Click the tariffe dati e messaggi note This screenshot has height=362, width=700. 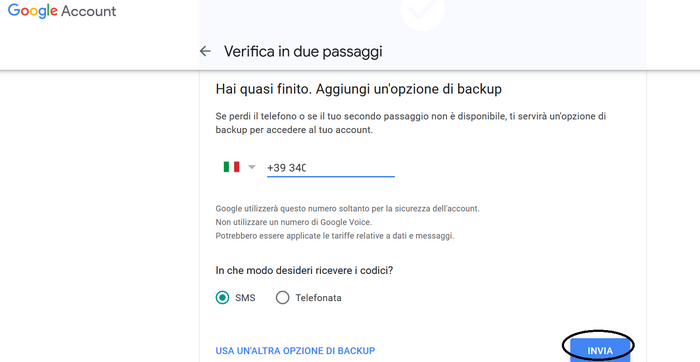[335, 236]
